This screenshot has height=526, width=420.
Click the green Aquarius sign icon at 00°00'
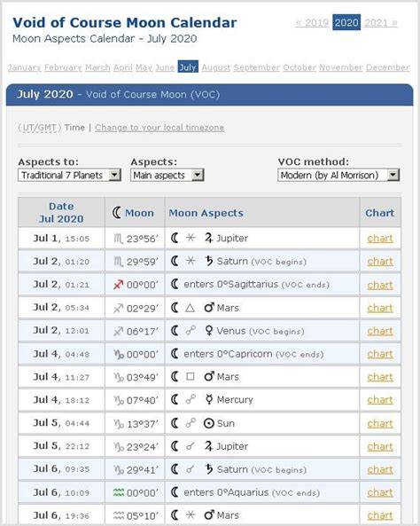coord(119,492)
